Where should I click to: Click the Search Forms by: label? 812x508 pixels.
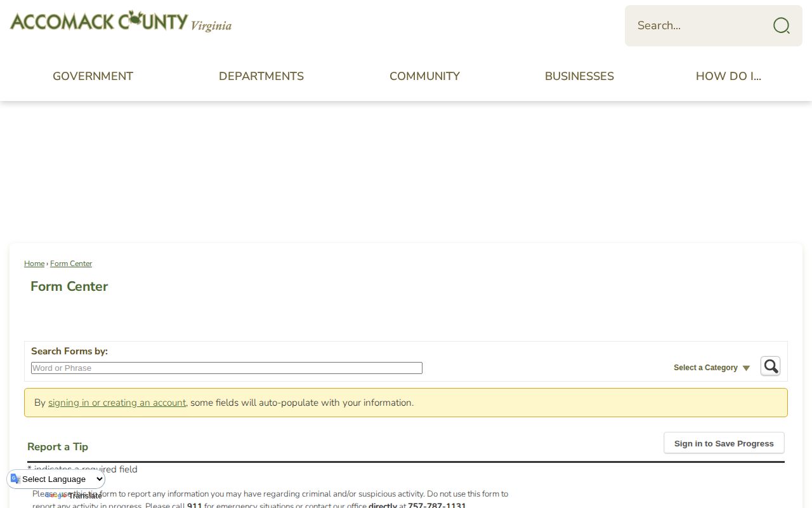click(x=69, y=351)
